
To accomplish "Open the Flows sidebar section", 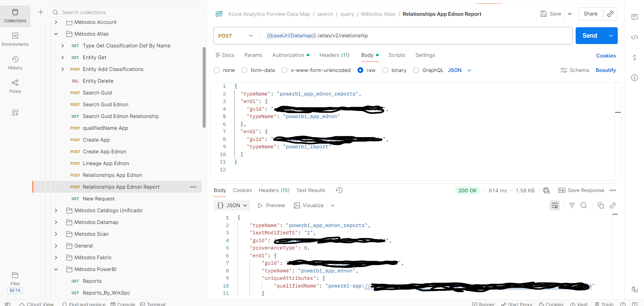I will [15, 87].
